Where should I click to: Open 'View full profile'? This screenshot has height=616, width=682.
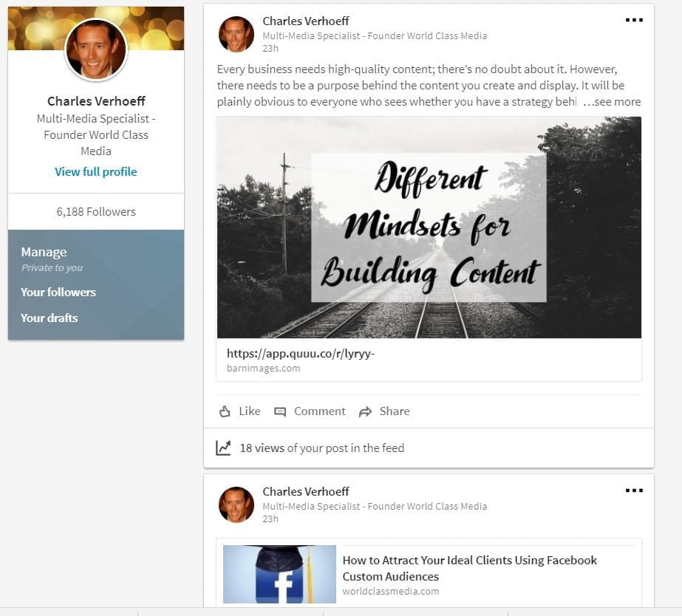(95, 171)
